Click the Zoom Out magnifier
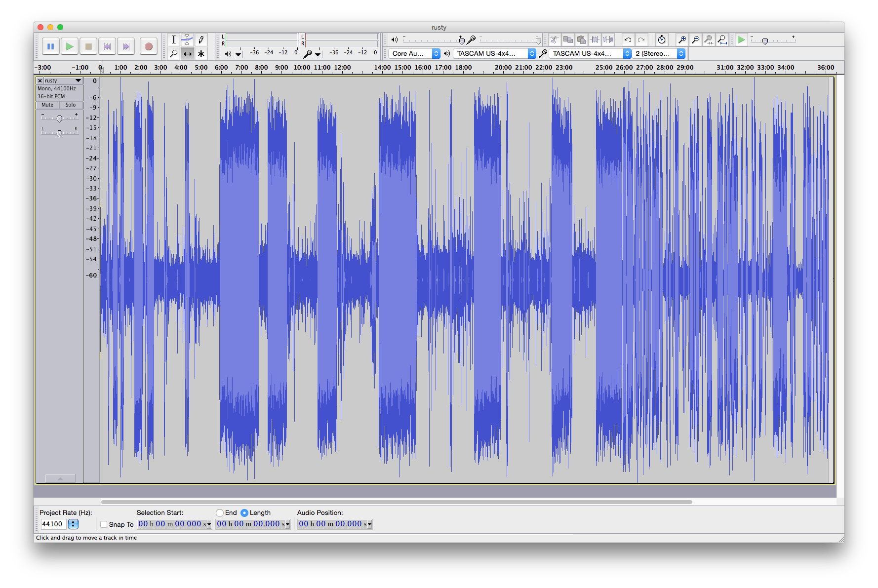The height and width of the screenshot is (588, 878). click(696, 40)
